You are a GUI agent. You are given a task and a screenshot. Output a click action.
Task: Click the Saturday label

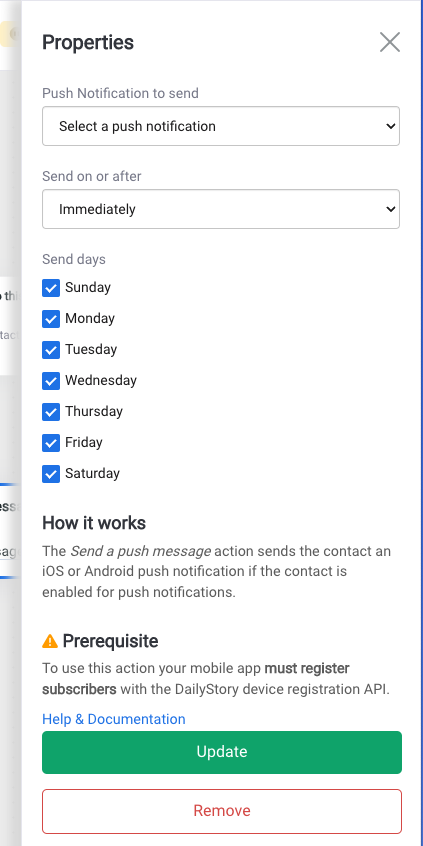click(x=92, y=473)
